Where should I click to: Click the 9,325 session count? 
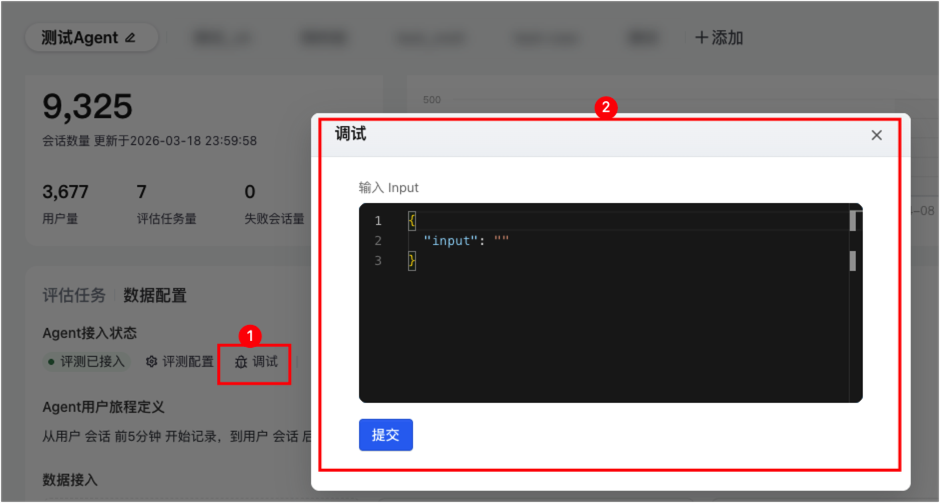pos(88,107)
